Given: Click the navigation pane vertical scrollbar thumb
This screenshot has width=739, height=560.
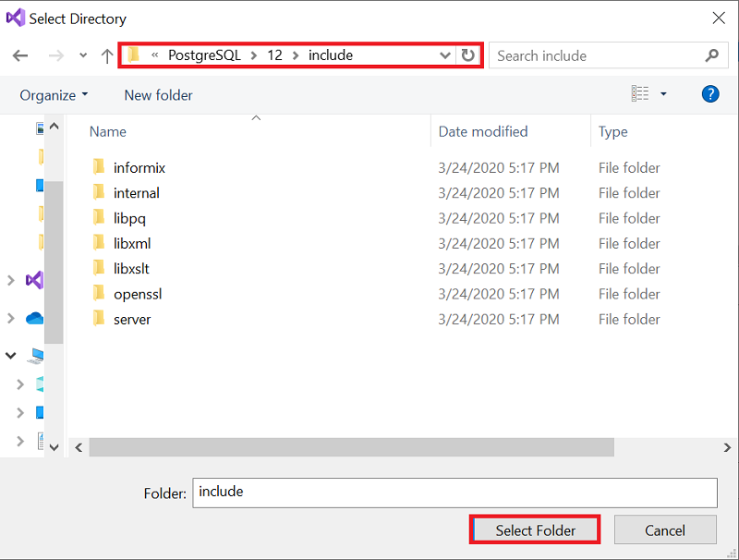Looking at the screenshot, I should coord(54,262).
